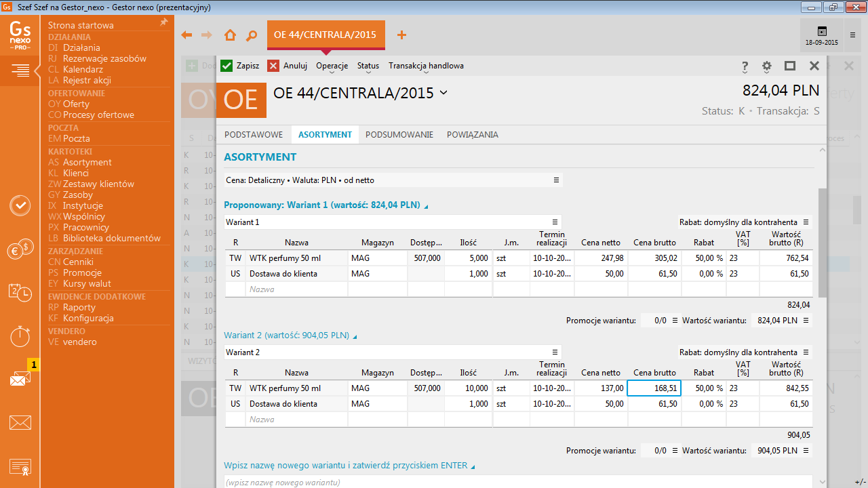Viewport: 868px width, 488px height.
Task: Open the Operacje menu
Action: pos(332,66)
